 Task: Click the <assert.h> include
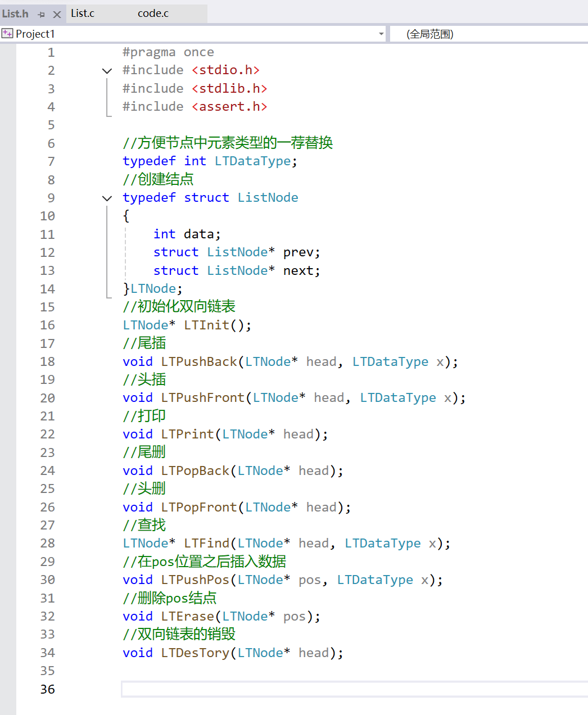[229, 107]
